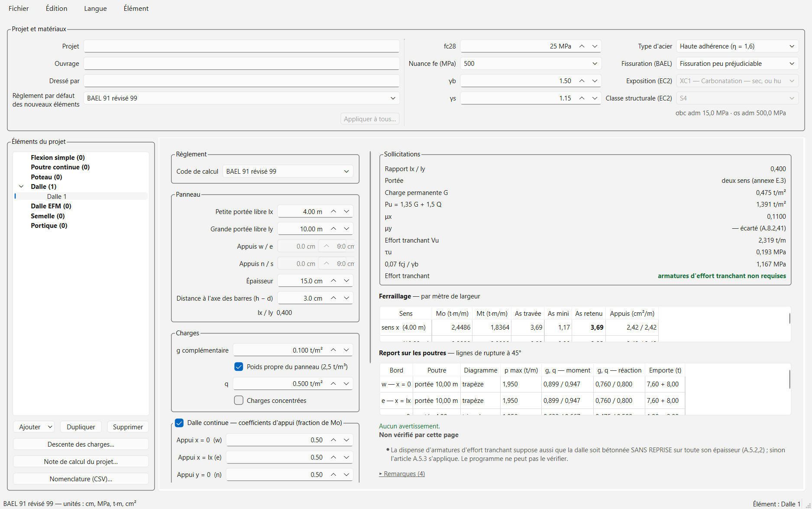The width and height of the screenshot is (812, 509).
Task: Collapse the Dalle (1) tree node
Action: 21,187
